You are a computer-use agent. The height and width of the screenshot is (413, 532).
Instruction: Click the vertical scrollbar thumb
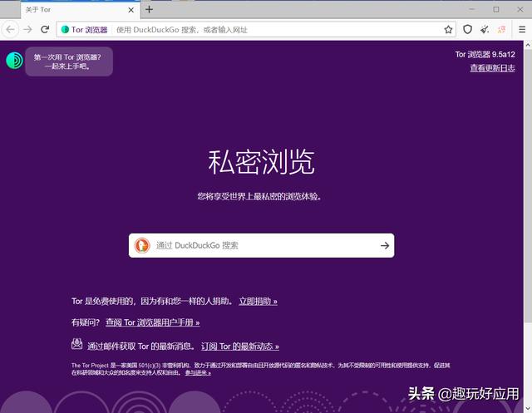[528, 186]
